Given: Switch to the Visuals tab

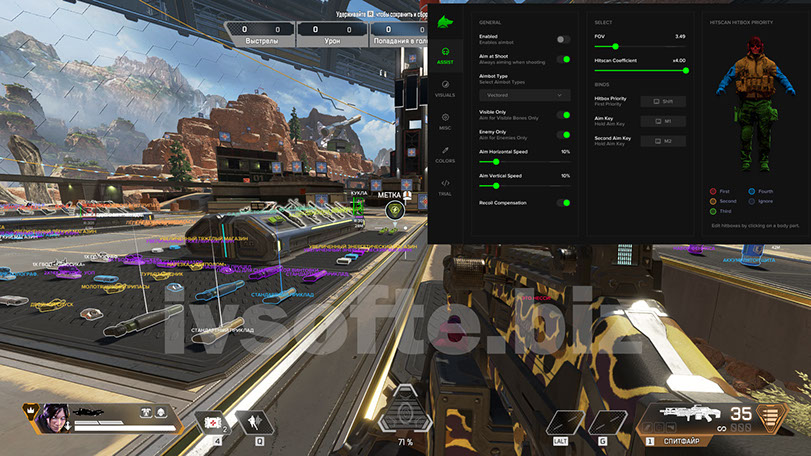Looking at the screenshot, I should (445, 89).
